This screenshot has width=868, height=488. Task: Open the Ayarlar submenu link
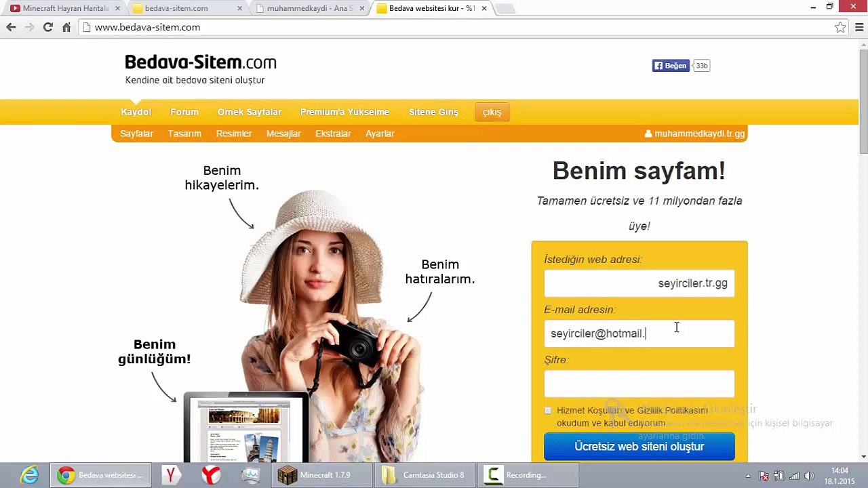point(380,134)
